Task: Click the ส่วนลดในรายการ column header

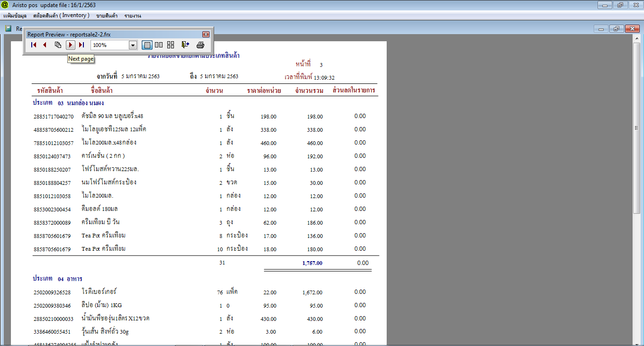Action: coord(354,91)
